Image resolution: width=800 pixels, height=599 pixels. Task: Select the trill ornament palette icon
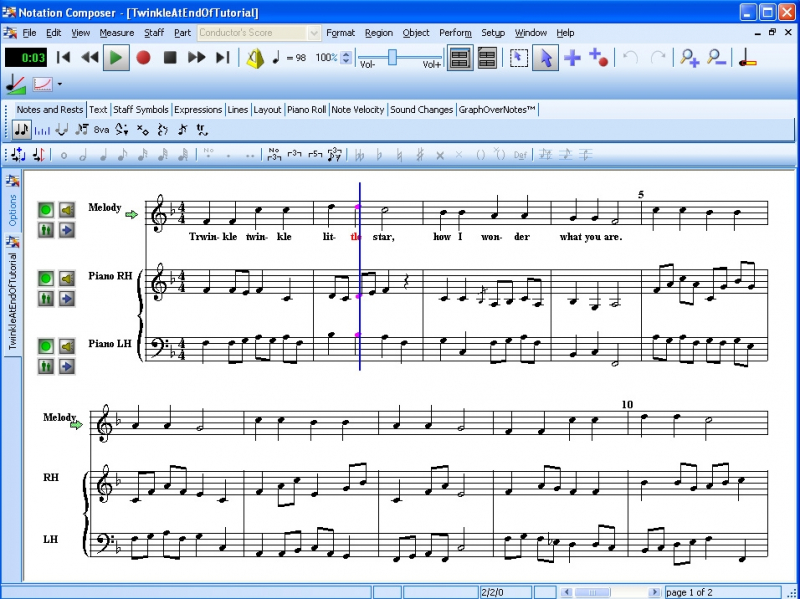202,131
